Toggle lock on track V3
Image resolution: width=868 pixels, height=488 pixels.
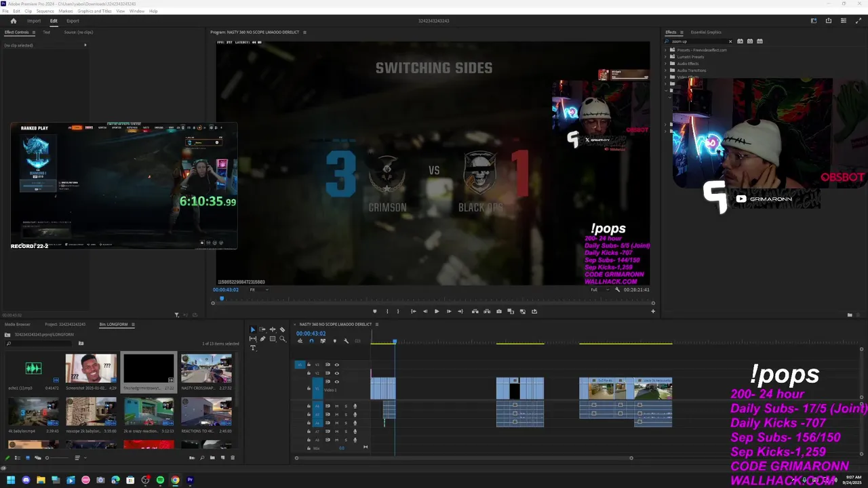[x=309, y=365]
